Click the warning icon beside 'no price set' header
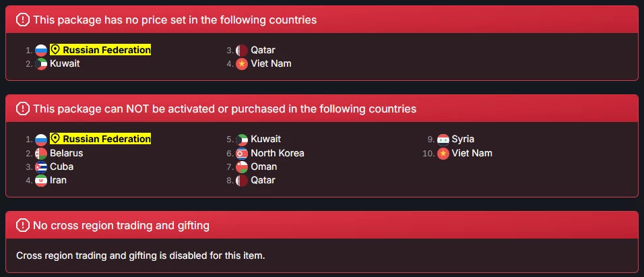This screenshot has height=277, width=644. point(22,20)
